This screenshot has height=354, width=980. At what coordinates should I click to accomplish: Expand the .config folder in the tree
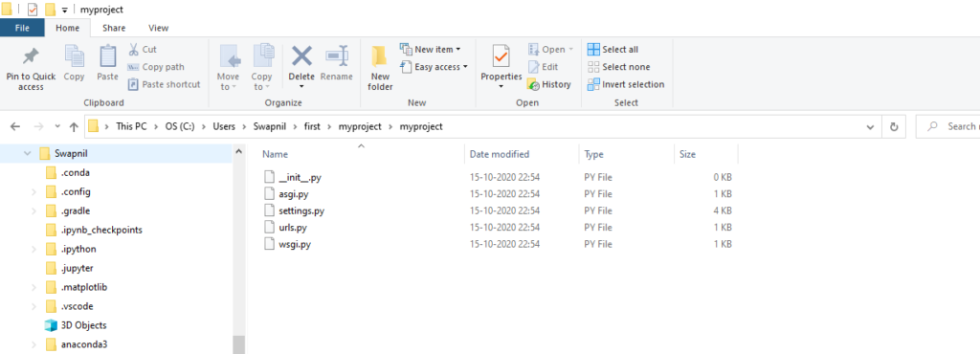[x=33, y=191]
